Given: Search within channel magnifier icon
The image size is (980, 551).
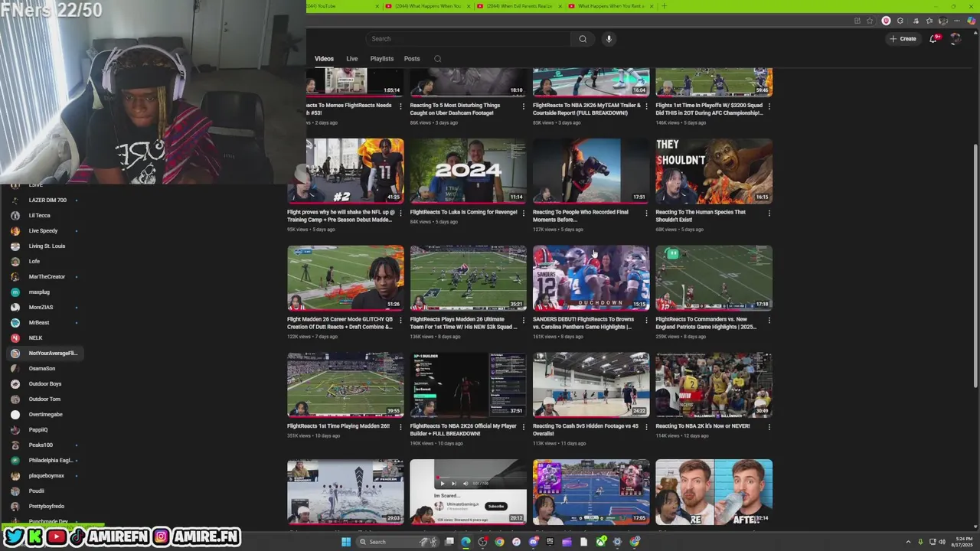Looking at the screenshot, I should [438, 59].
